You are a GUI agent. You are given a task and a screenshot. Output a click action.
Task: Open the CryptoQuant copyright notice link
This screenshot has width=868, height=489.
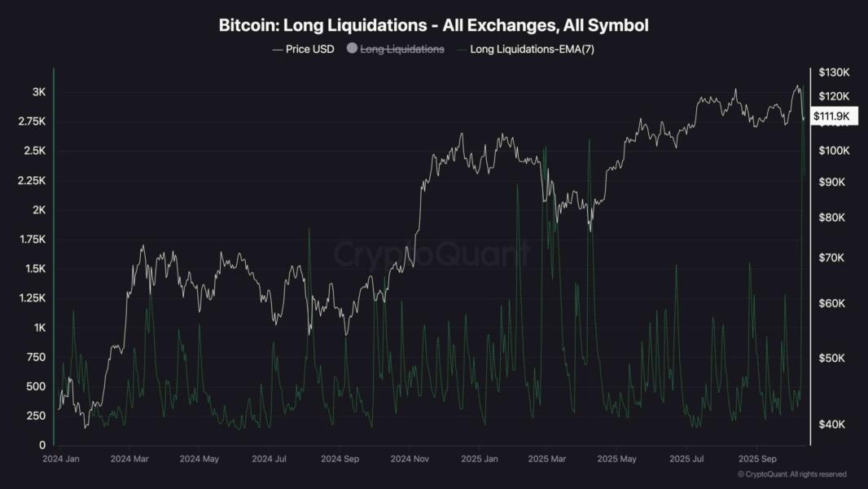791,474
